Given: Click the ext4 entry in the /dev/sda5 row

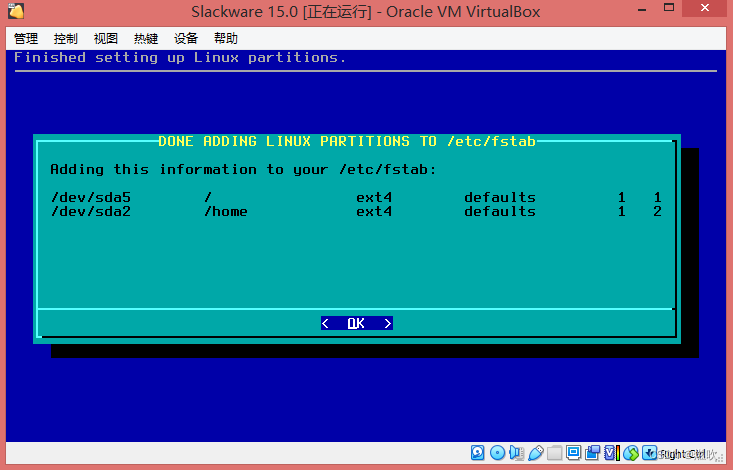Looking at the screenshot, I should pyautogui.click(x=374, y=197).
